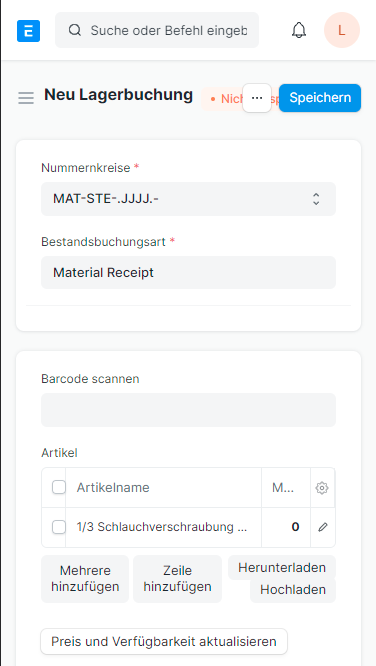Open the Bestandsbuchungsart field
Image resolution: width=376 pixels, height=666 pixels.
point(188,273)
